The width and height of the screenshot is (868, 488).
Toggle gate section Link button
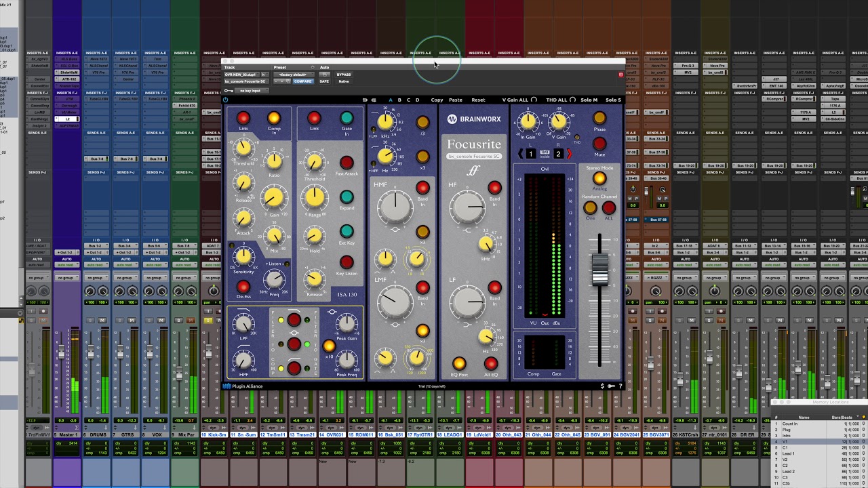click(314, 119)
